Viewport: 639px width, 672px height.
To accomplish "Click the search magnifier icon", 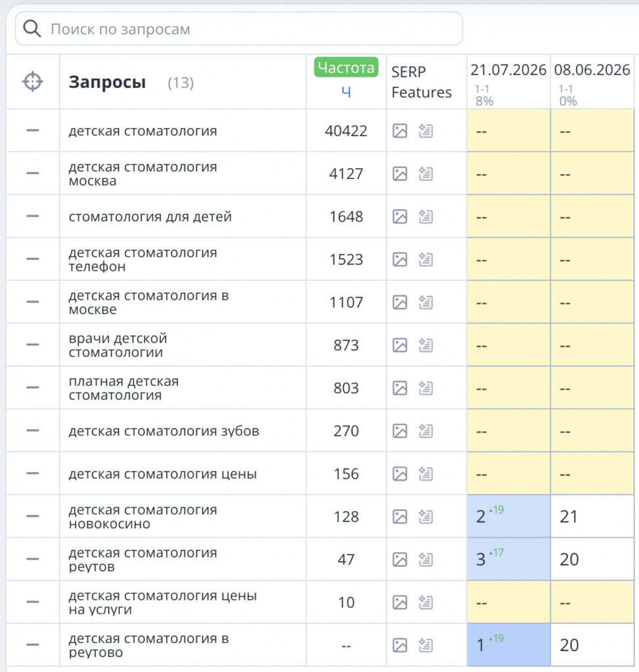I will coord(32,29).
